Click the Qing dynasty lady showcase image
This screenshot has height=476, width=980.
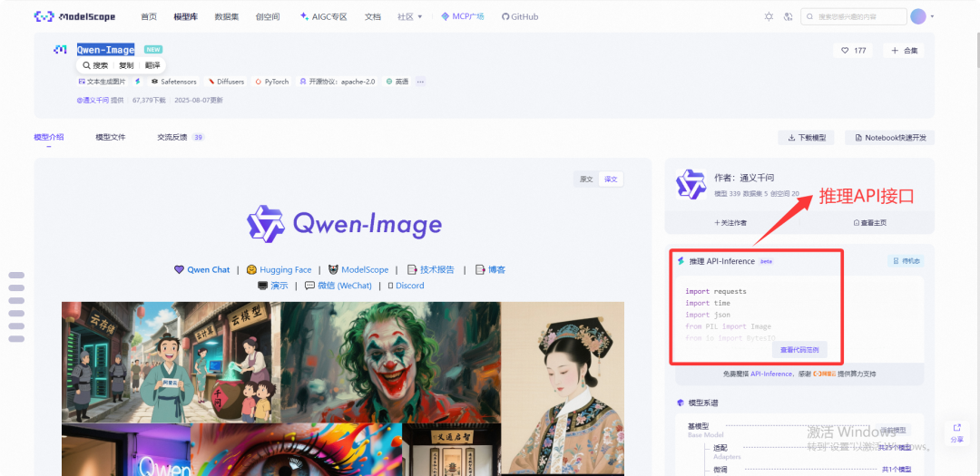click(563, 387)
